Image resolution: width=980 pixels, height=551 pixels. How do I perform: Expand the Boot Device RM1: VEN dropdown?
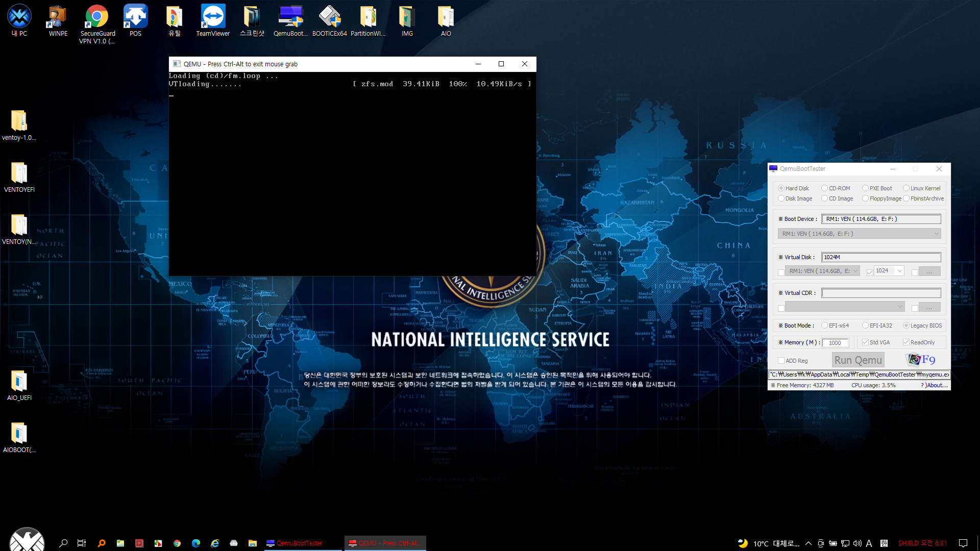(x=859, y=234)
